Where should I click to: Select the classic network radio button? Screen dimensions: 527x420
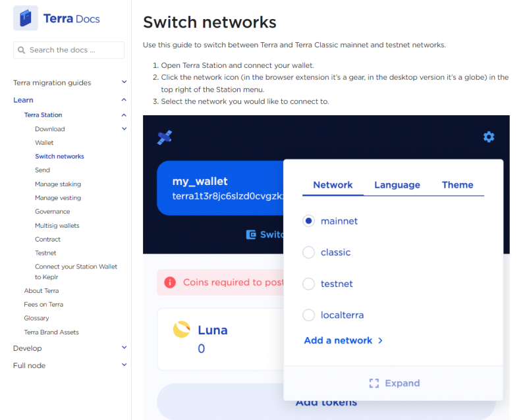pos(308,252)
